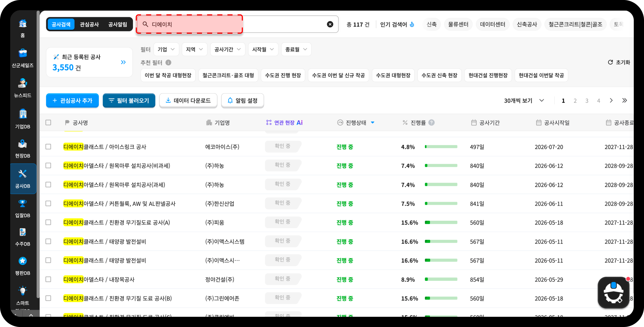The height and width of the screenshot is (327, 644).
Task: Expand the 지역 filter dropdown
Action: (194, 49)
